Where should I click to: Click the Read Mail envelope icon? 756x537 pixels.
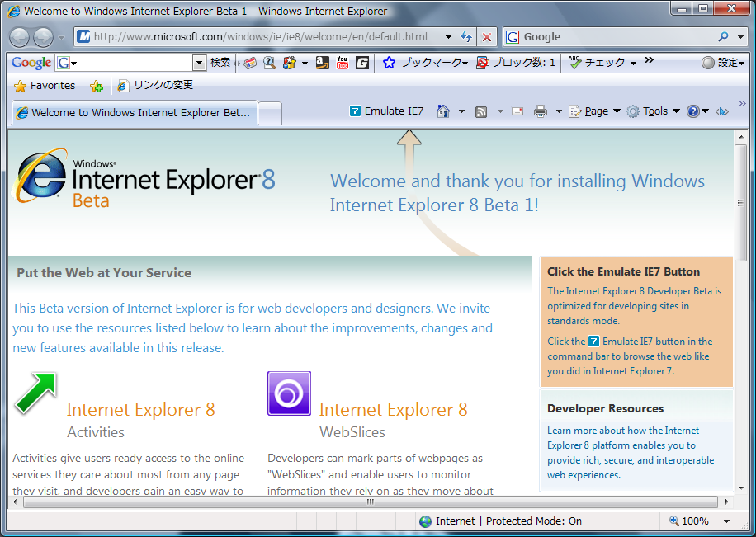click(517, 111)
